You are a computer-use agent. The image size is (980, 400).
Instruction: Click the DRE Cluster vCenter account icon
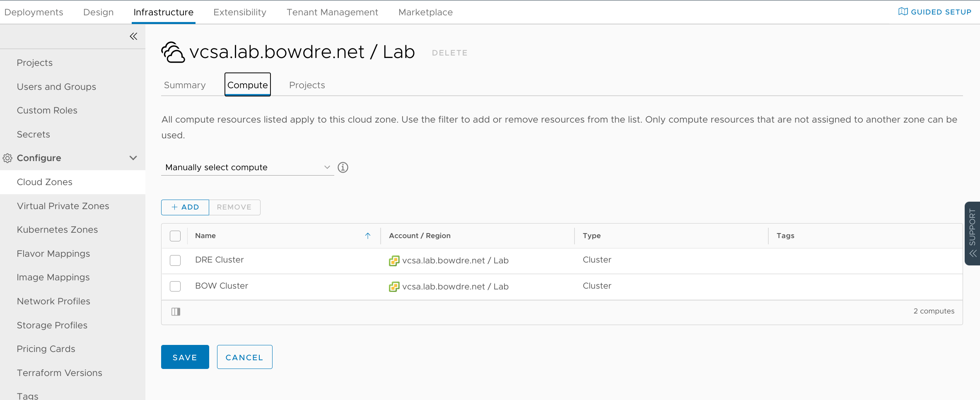(x=394, y=260)
